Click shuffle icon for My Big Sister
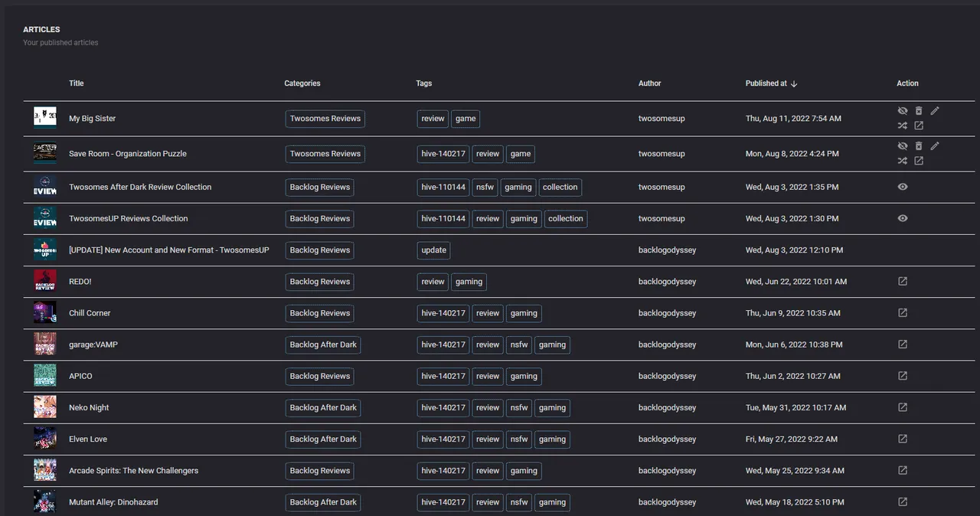 903,126
